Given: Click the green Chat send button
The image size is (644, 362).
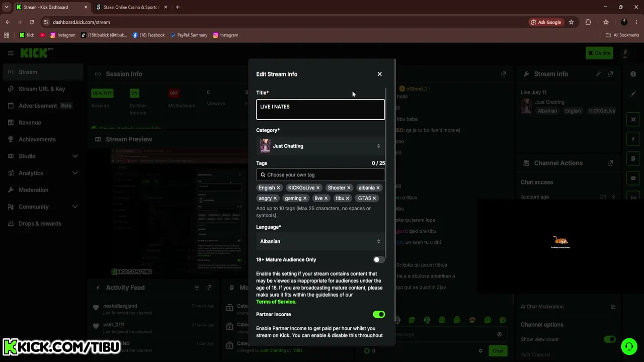Looking at the screenshot, I should tap(498, 351).
